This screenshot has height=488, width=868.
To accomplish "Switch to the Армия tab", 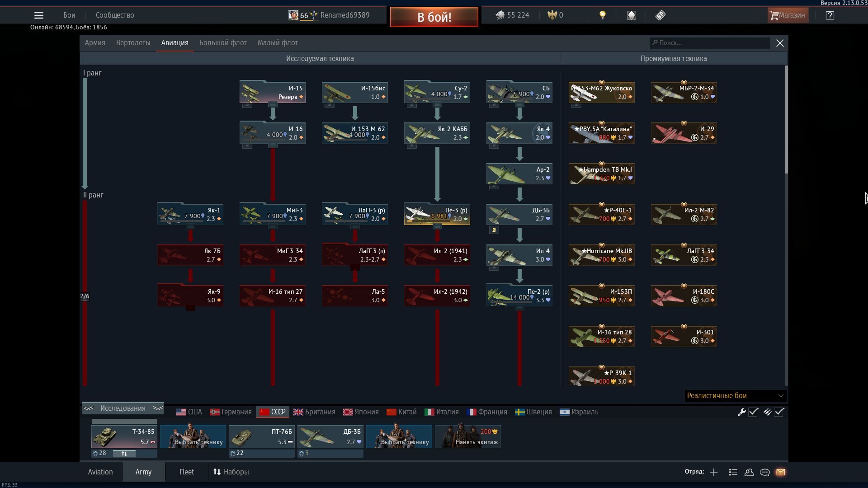I will [x=95, y=43].
